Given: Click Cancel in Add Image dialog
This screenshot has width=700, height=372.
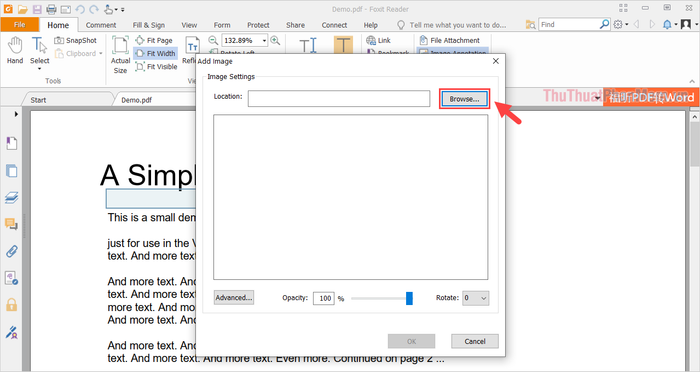Looking at the screenshot, I should point(475,341).
